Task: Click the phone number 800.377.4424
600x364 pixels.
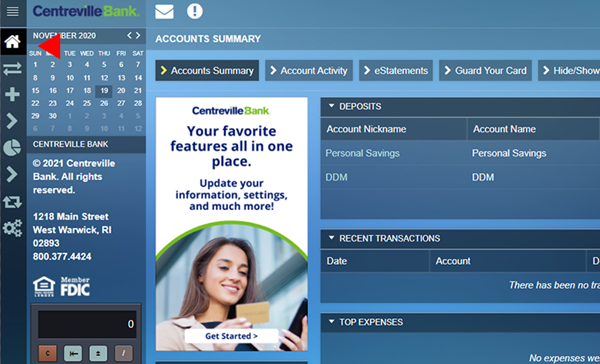Action: (x=62, y=256)
